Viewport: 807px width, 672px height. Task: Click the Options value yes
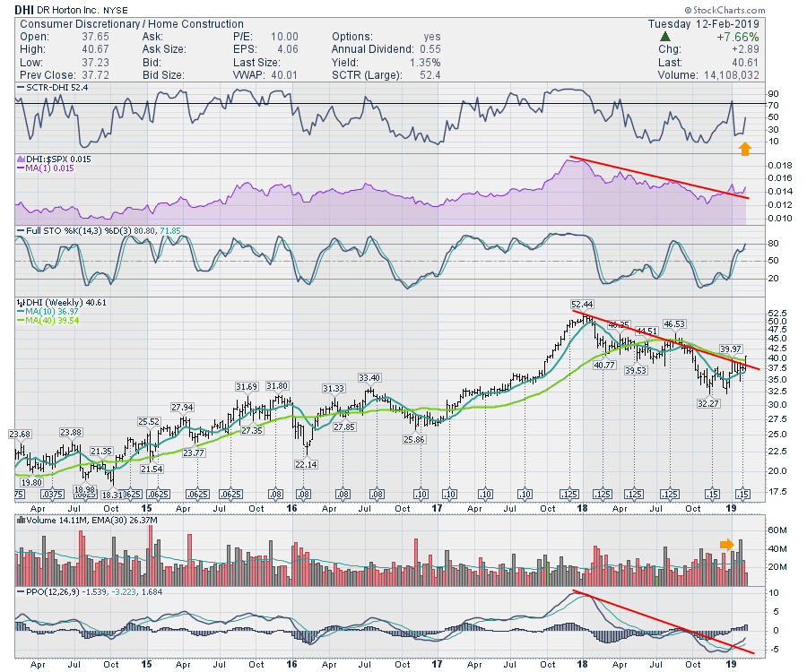[x=432, y=37]
